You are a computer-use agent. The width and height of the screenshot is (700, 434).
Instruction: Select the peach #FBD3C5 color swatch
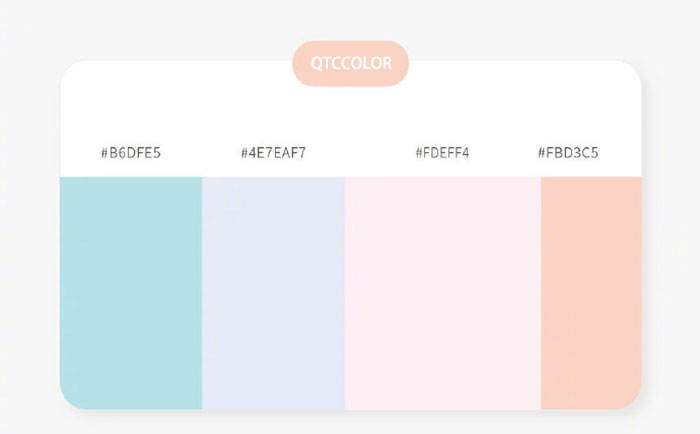[x=590, y=290]
